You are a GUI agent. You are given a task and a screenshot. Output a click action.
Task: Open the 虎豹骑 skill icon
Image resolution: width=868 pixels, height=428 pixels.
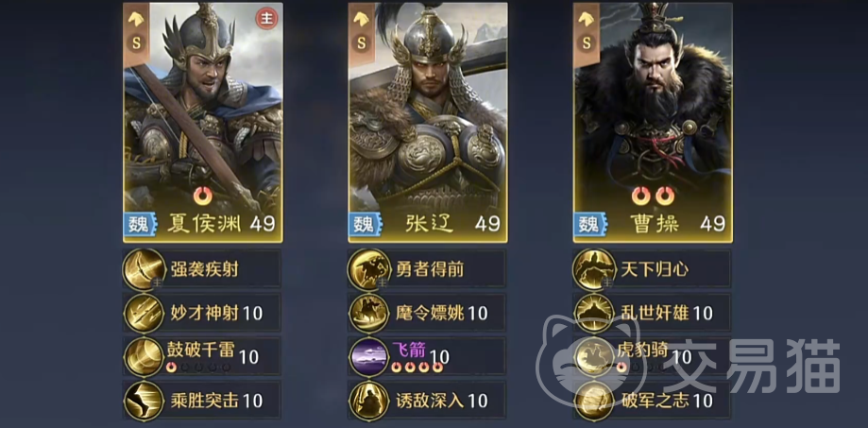[594, 356]
